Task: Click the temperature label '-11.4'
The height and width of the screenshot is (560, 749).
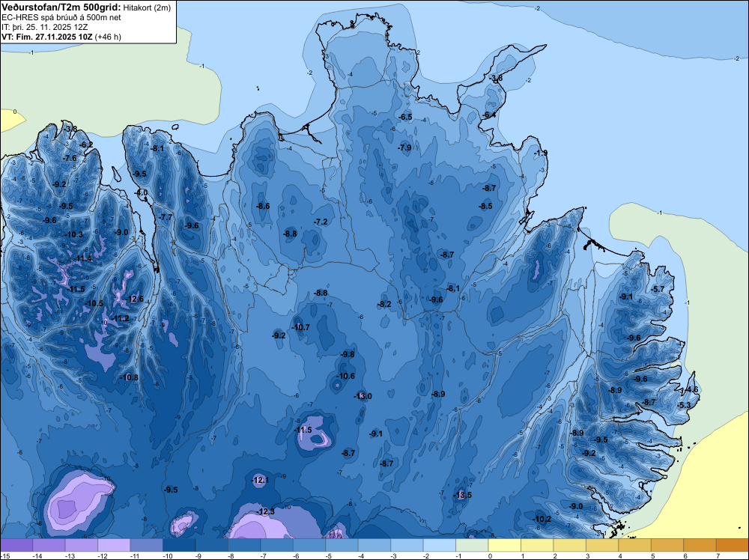Action: point(82,259)
